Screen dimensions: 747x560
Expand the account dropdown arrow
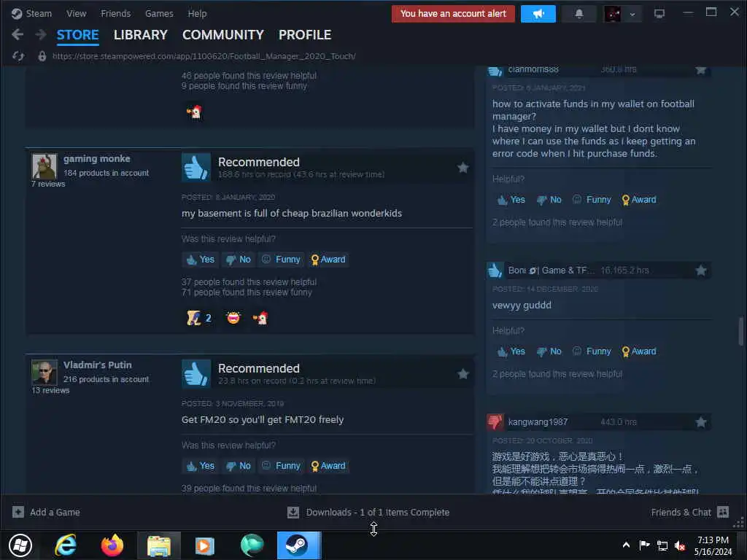click(632, 15)
